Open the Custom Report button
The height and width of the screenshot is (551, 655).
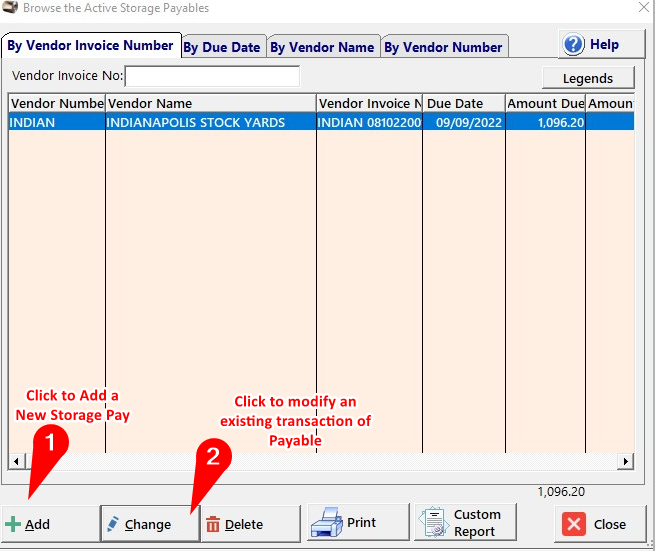[464, 523]
